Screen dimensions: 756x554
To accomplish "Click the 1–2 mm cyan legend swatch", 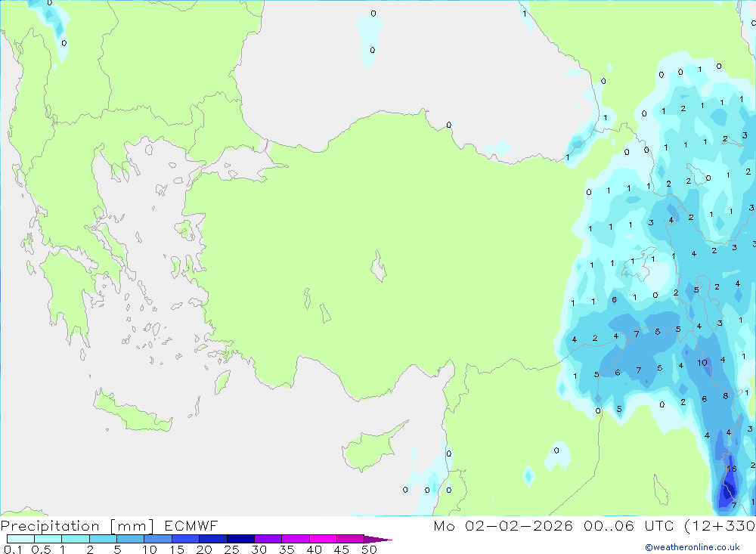I will 75,539.
